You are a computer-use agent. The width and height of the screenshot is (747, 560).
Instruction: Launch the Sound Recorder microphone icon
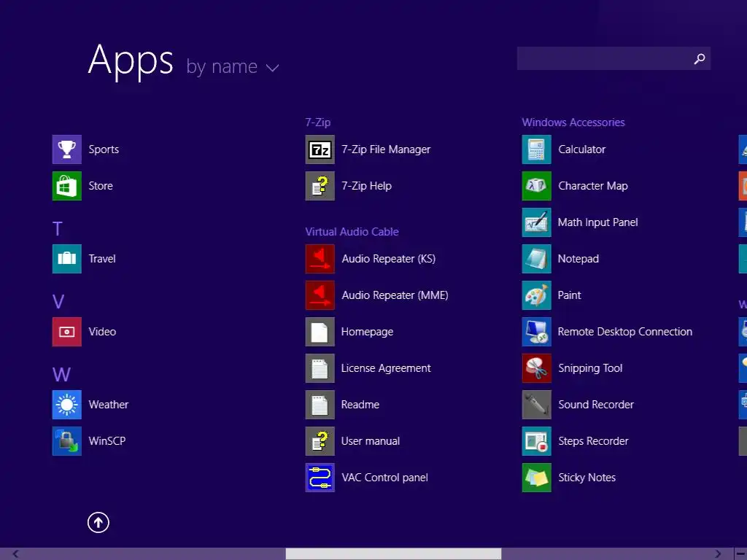click(x=536, y=404)
